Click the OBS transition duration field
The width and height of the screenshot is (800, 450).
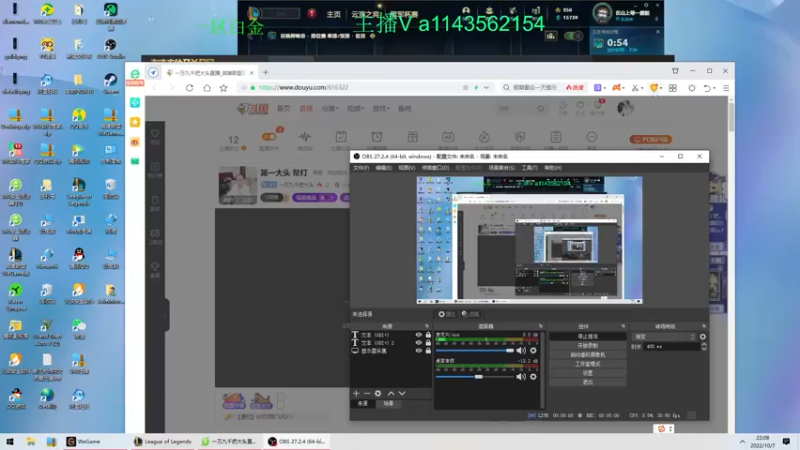pyautogui.click(x=672, y=346)
